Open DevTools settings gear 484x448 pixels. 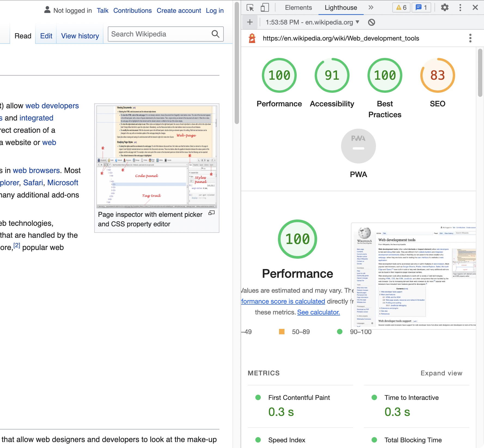click(x=445, y=8)
